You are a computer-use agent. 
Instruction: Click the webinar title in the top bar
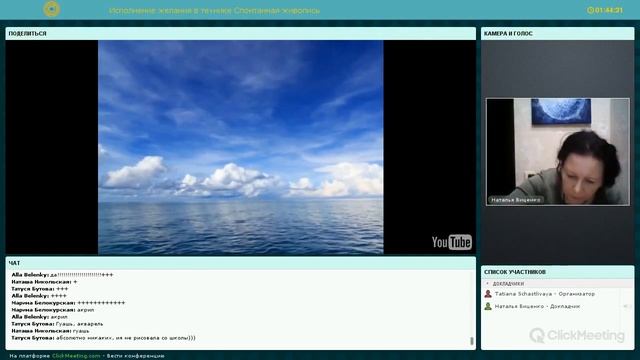point(214,11)
